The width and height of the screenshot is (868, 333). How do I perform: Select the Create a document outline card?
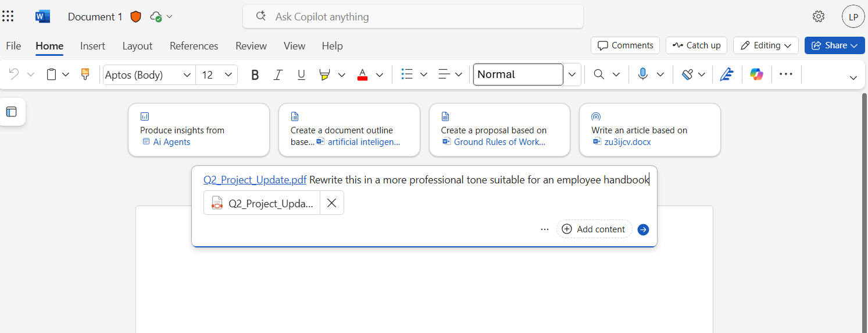pos(349,130)
